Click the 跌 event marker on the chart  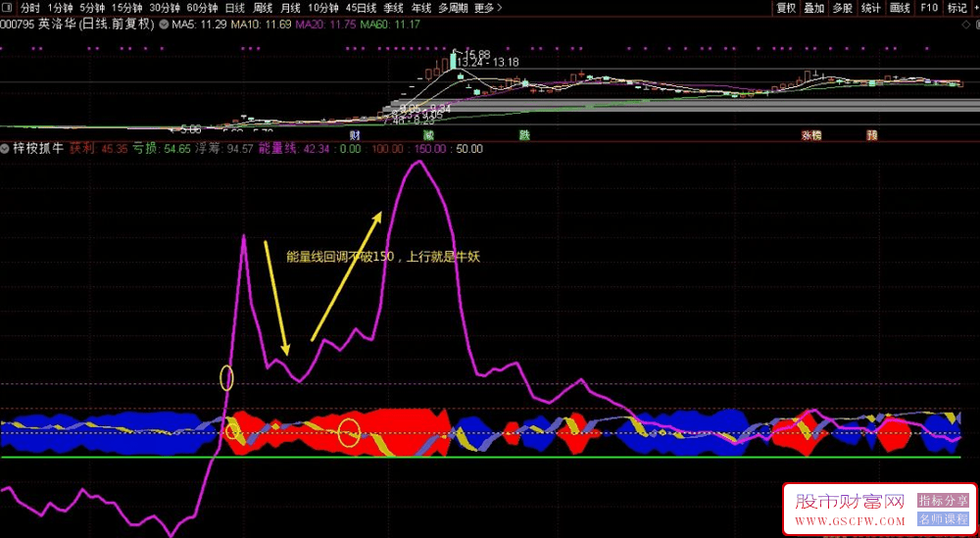523,135
